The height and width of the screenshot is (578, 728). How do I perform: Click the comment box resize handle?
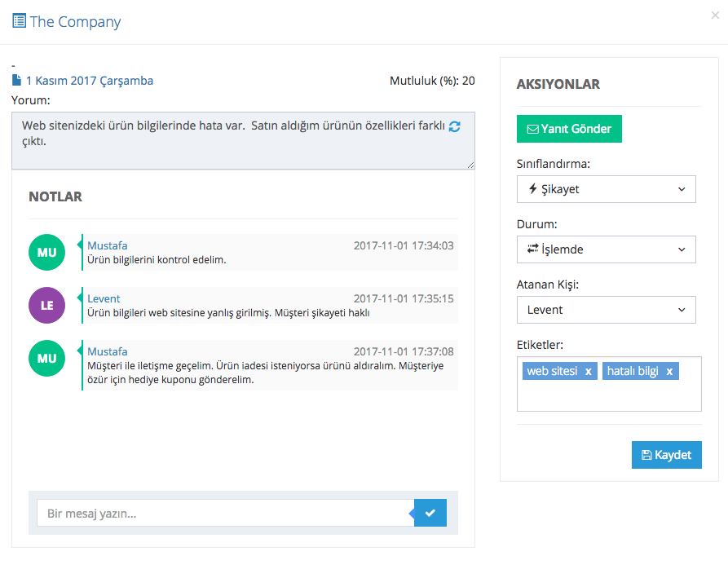(470, 165)
